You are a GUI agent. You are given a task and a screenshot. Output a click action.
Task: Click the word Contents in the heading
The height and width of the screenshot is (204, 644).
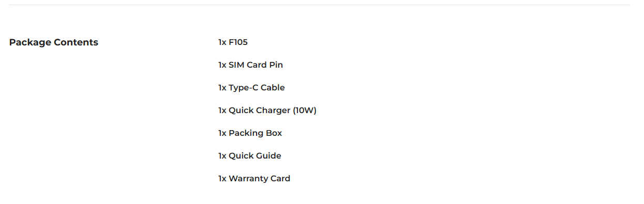click(76, 42)
